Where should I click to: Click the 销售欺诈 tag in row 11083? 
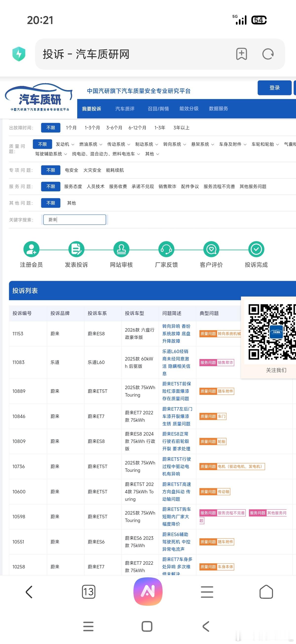(x=225, y=362)
